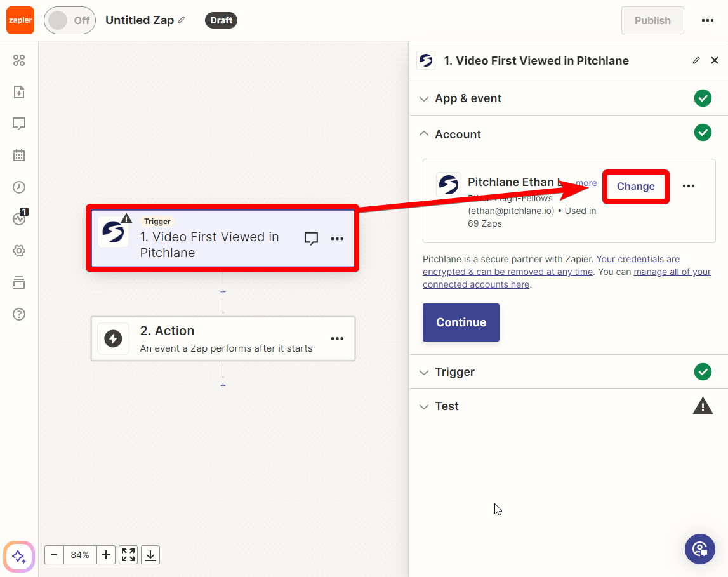Open the support chat bubble button
The width and height of the screenshot is (728, 577).
(x=699, y=548)
